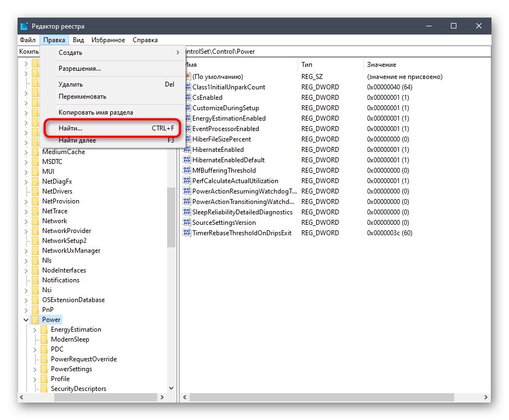Select the (По умолчанию) entry
509x420 pixels.
click(218, 77)
